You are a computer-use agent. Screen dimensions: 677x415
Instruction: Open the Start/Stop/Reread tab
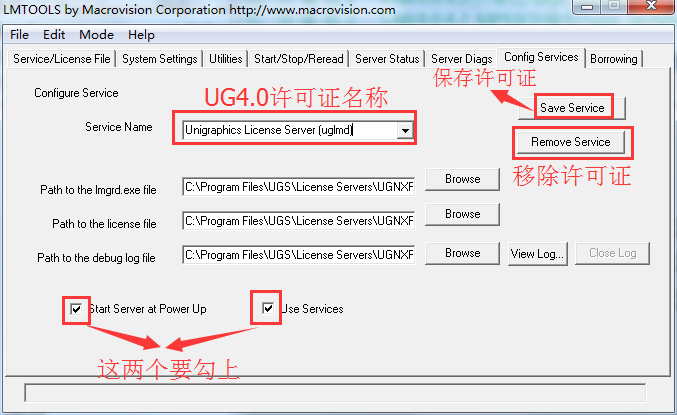(299, 59)
